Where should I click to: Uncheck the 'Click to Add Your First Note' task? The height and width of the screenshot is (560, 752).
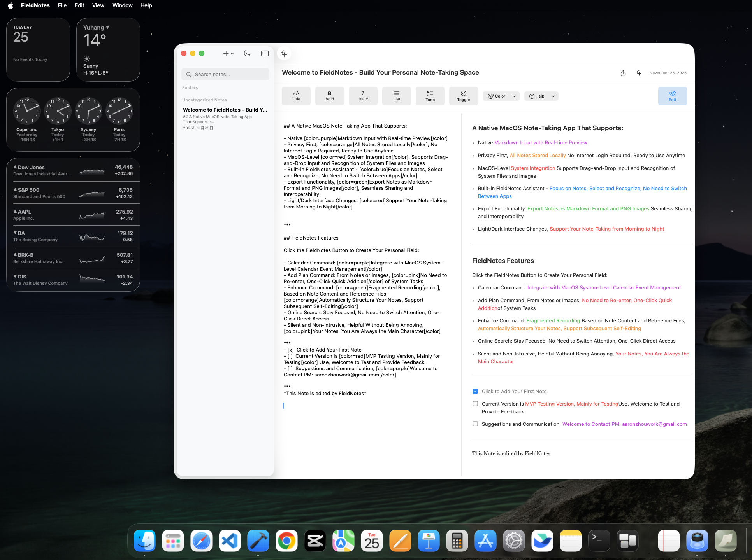[475, 391]
